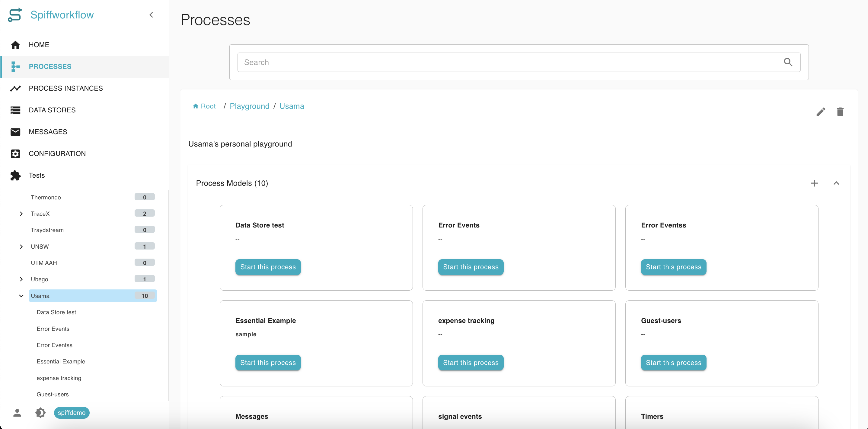Open expense tracking in the tree
This screenshot has height=429, width=868.
point(59,378)
